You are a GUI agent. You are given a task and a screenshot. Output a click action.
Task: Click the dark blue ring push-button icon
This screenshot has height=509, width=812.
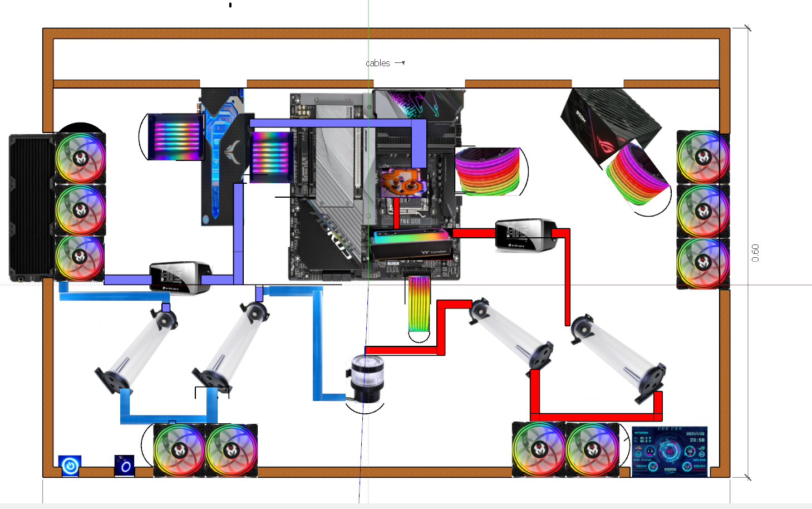coord(125,466)
